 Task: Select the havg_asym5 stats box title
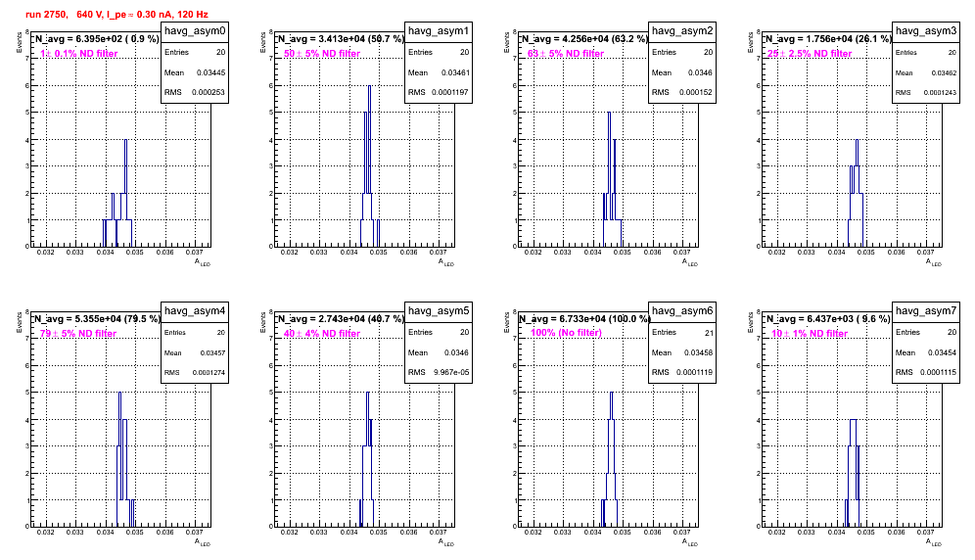(x=439, y=311)
